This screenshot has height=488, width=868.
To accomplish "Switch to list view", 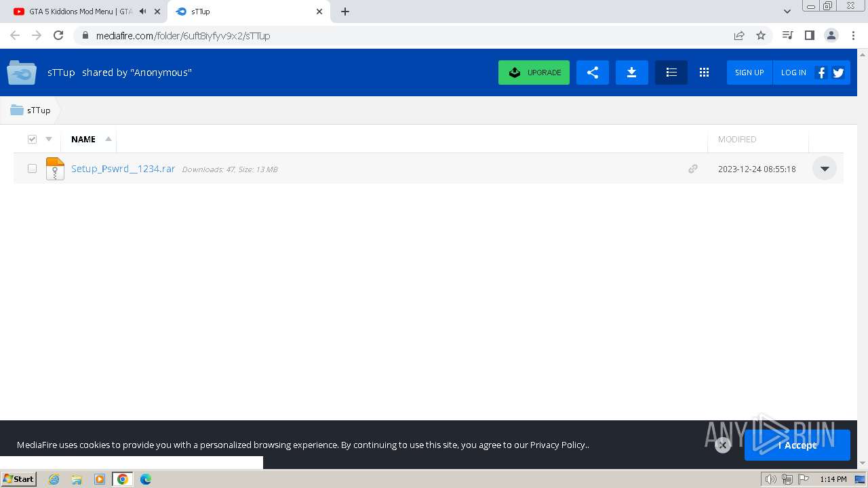I will (671, 73).
